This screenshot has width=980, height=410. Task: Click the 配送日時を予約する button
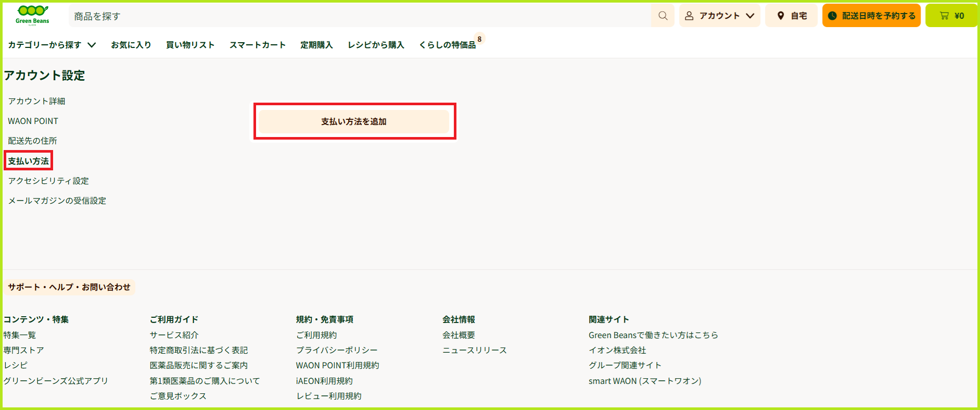[871, 16]
